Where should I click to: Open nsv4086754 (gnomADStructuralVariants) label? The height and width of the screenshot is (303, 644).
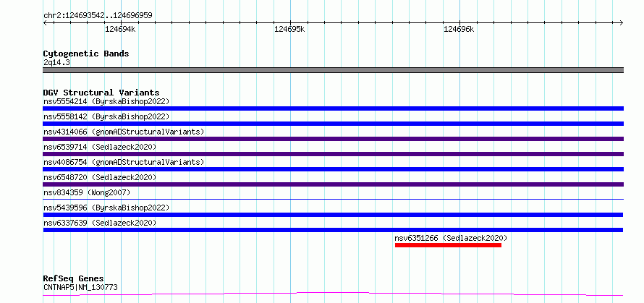tap(124, 162)
